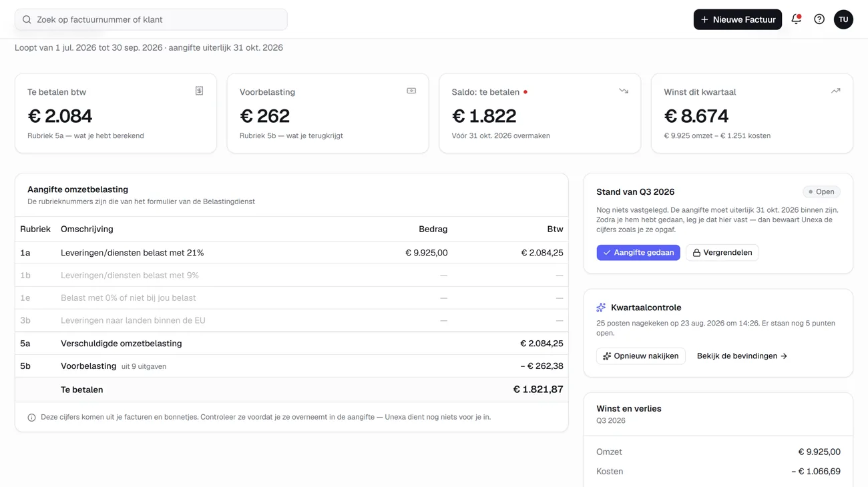Click the sparkle icon next to Kwartaalcontrole
The image size is (868, 487).
click(x=601, y=308)
